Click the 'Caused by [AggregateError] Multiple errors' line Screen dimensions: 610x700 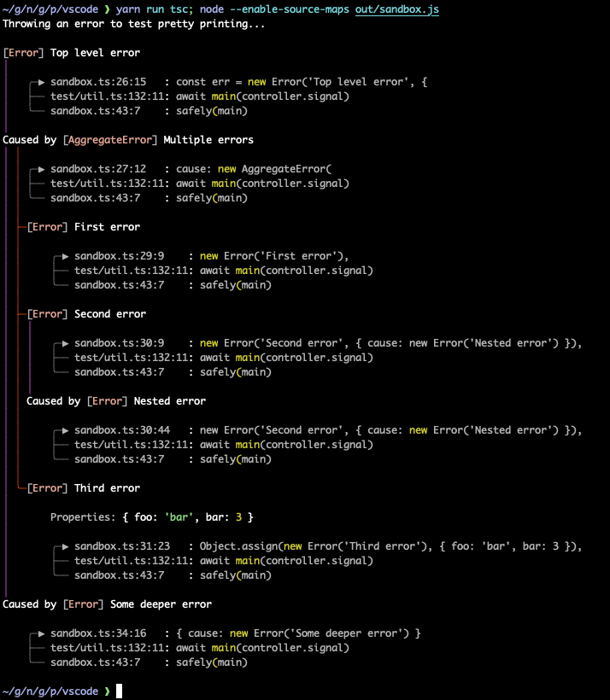tap(128, 140)
